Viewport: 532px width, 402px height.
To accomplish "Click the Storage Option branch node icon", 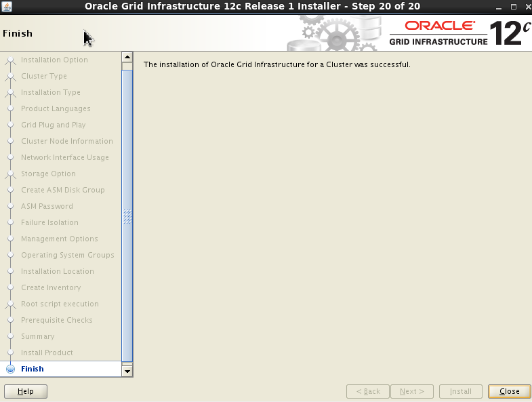I will click(x=11, y=174).
